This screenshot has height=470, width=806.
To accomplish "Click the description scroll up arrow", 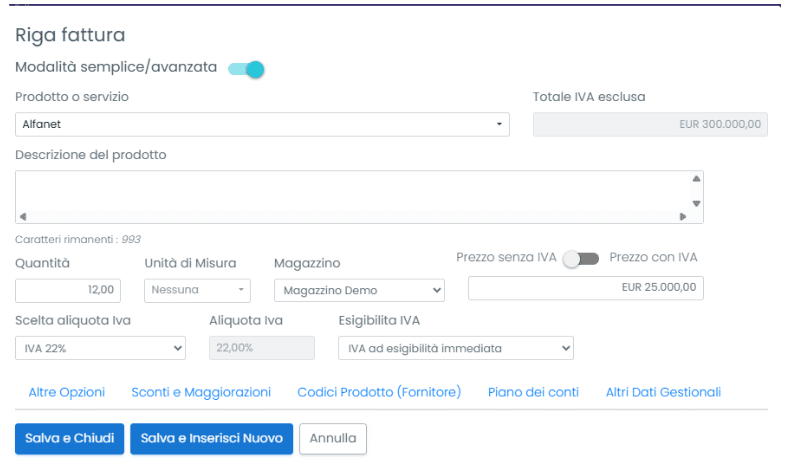I will click(x=696, y=180).
